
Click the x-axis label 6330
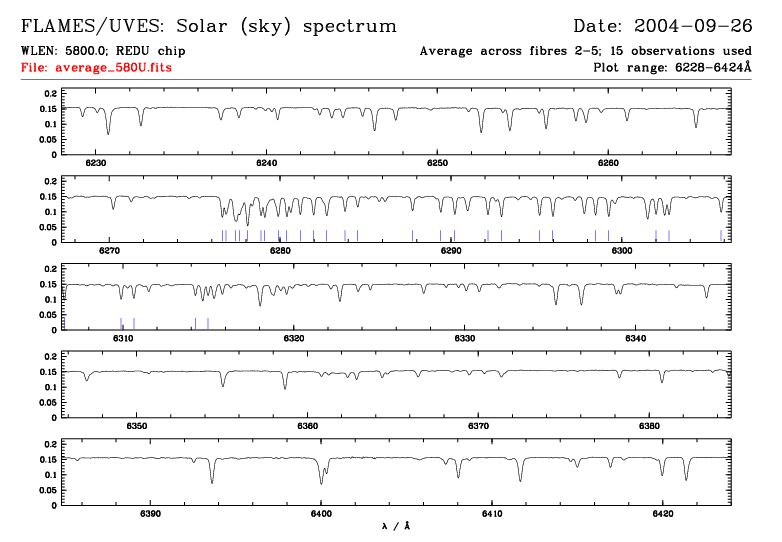pyautogui.click(x=464, y=339)
